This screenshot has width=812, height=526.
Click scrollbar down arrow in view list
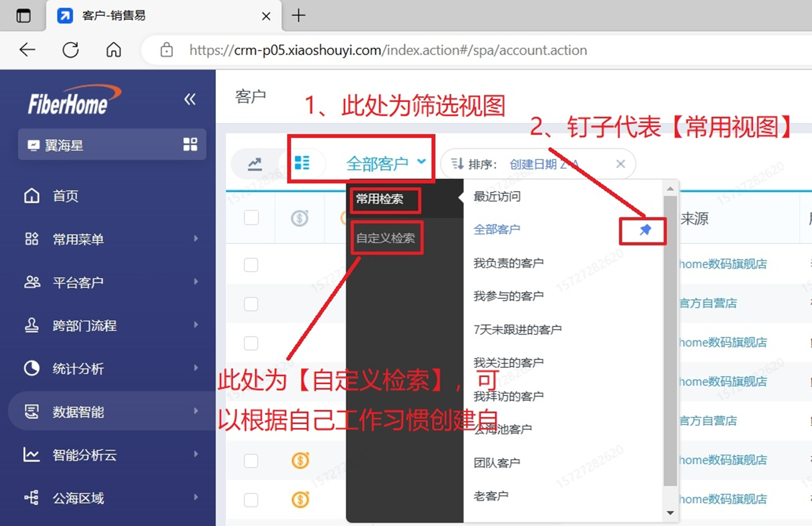(x=670, y=513)
